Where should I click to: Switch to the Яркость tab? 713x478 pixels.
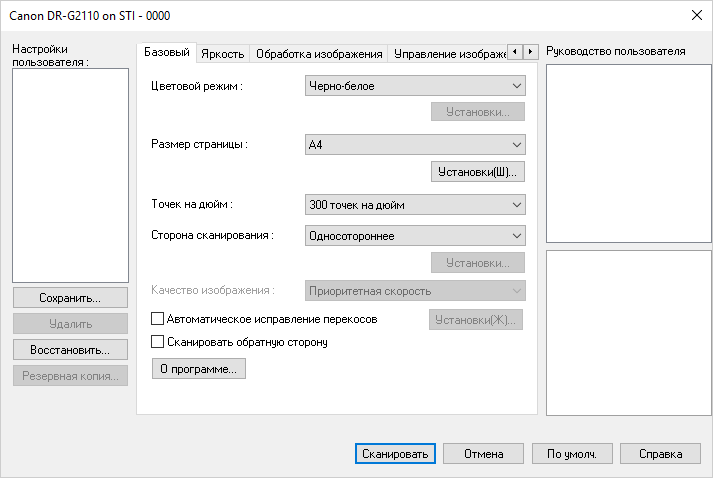click(221, 53)
